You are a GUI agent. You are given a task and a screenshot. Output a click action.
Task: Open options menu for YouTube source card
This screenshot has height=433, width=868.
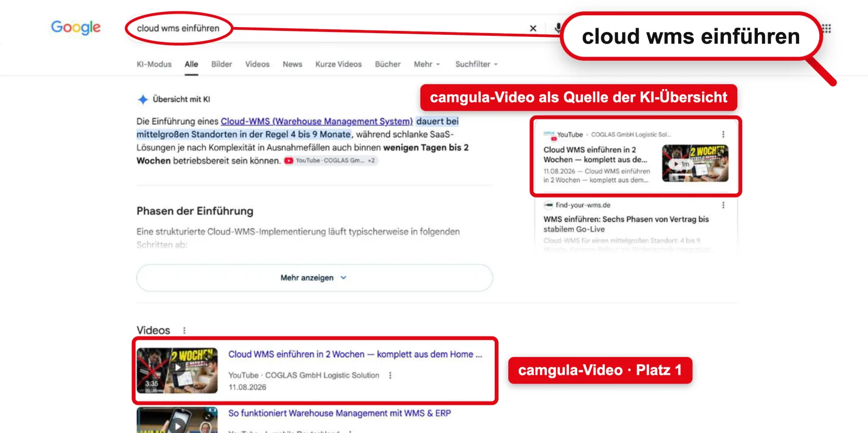pyautogui.click(x=723, y=135)
